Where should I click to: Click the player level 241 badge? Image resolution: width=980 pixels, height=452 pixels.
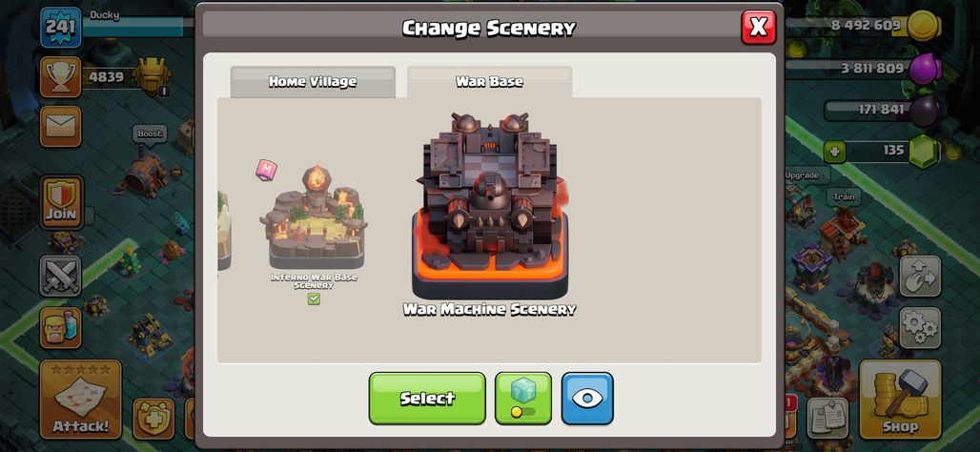61,28
